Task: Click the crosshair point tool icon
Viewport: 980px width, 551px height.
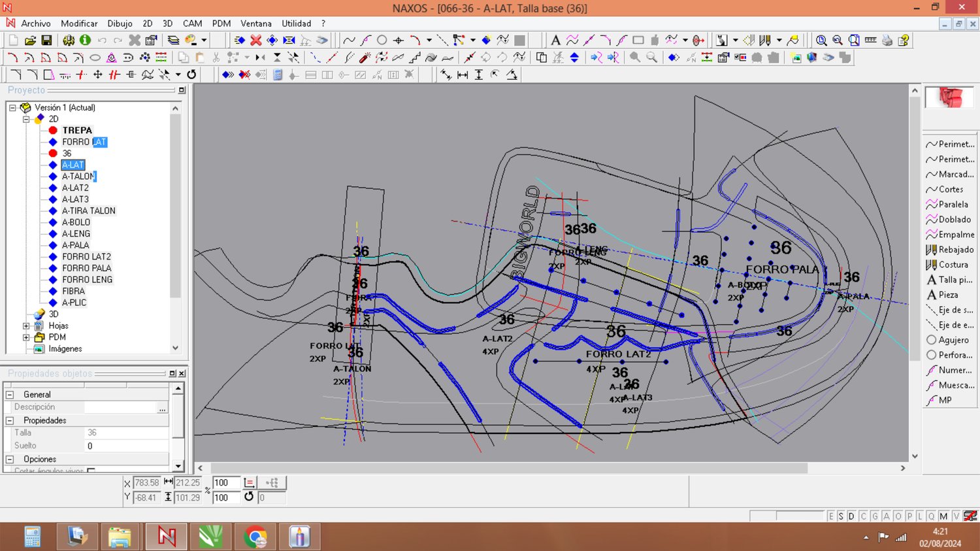Action: click(399, 41)
